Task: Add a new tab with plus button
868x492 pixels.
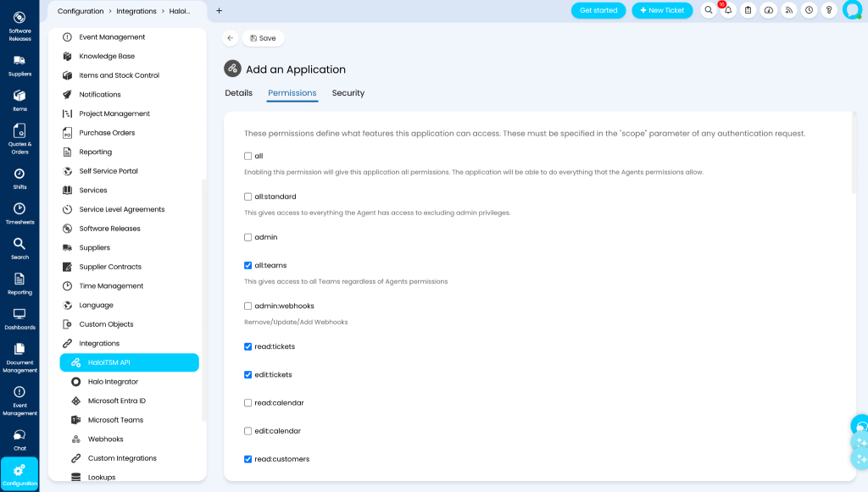Action: 220,10
